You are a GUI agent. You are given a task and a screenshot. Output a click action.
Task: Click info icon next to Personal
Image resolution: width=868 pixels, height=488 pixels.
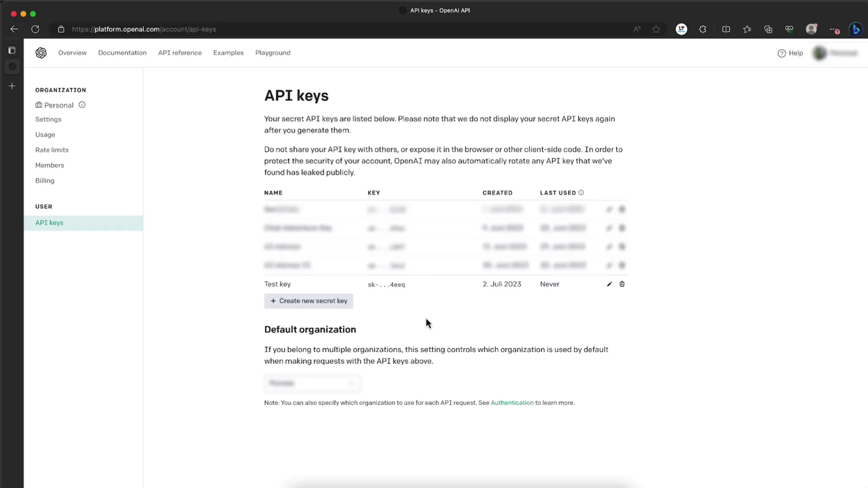point(82,105)
